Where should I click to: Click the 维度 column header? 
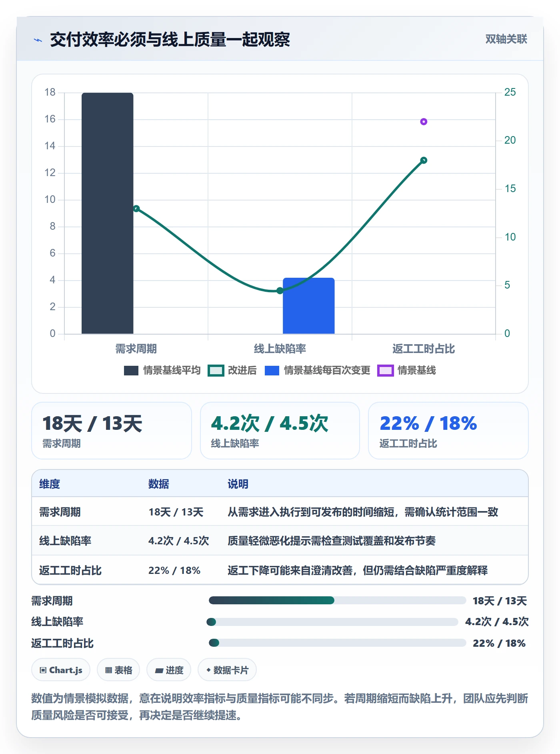coord(50,484)
